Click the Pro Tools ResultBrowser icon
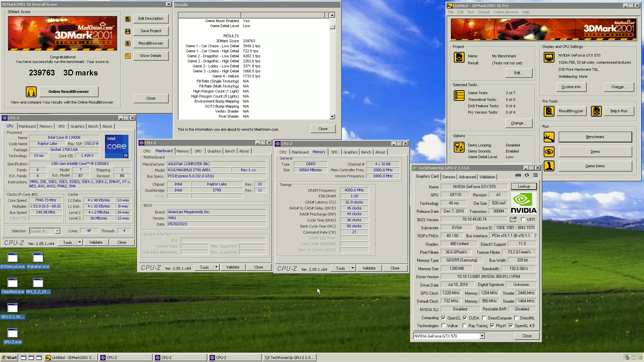 click(x=549, y=111)
